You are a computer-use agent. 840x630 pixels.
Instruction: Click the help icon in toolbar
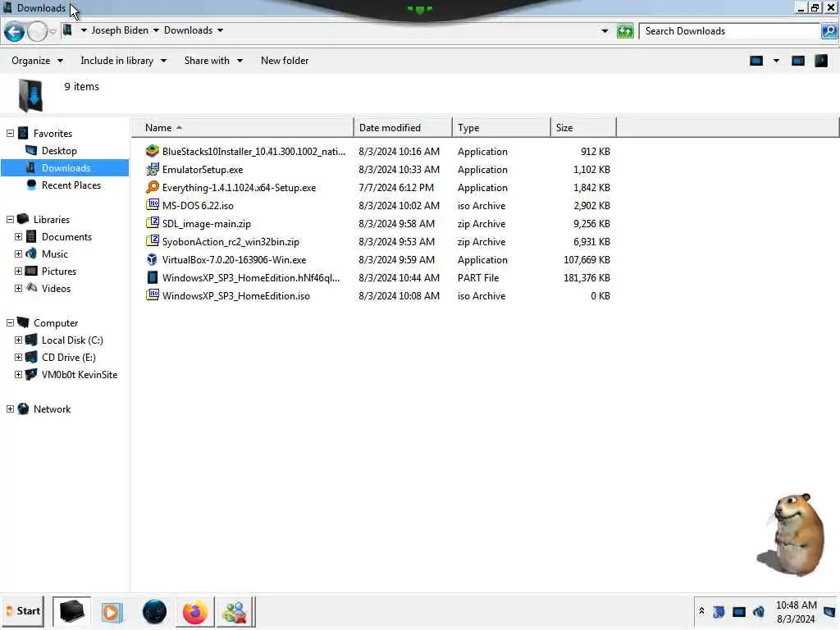pyautogui.click(x=820, y=61)
